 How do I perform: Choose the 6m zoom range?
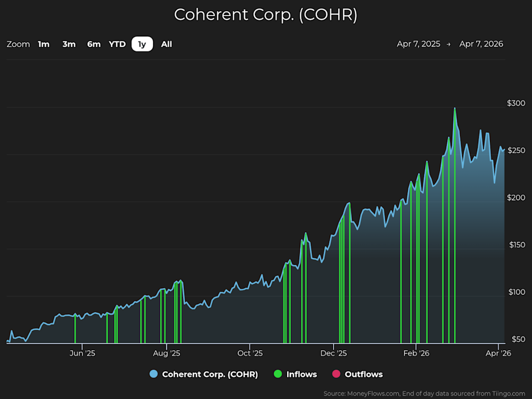click(x=94, y=44)
